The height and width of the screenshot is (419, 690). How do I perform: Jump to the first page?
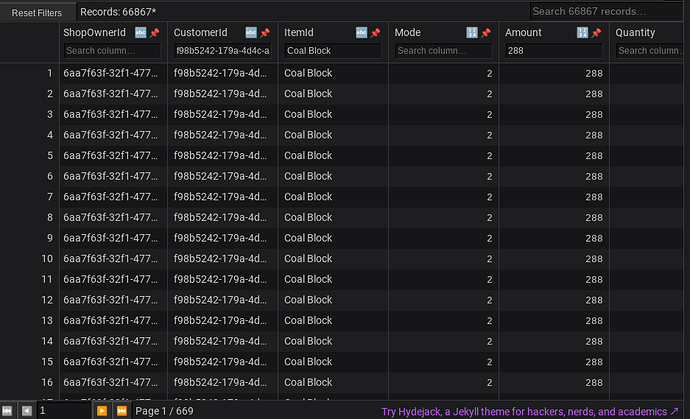tap(7, 411)
